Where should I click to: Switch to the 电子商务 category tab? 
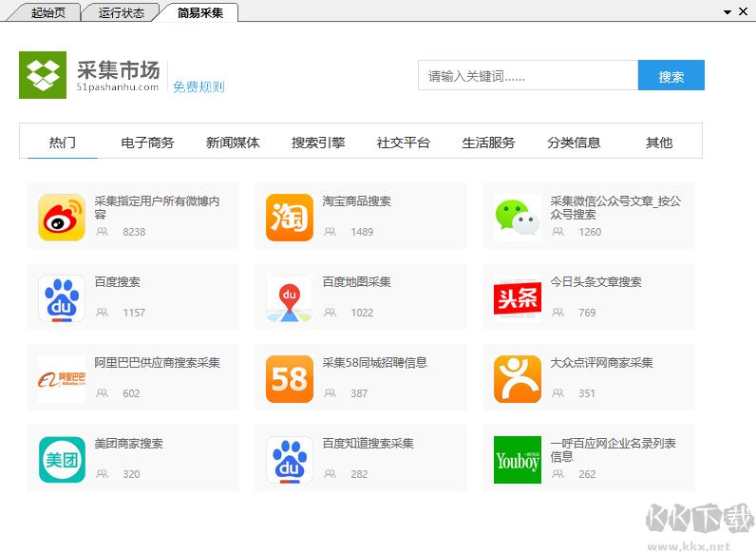(x=147, y=143)
